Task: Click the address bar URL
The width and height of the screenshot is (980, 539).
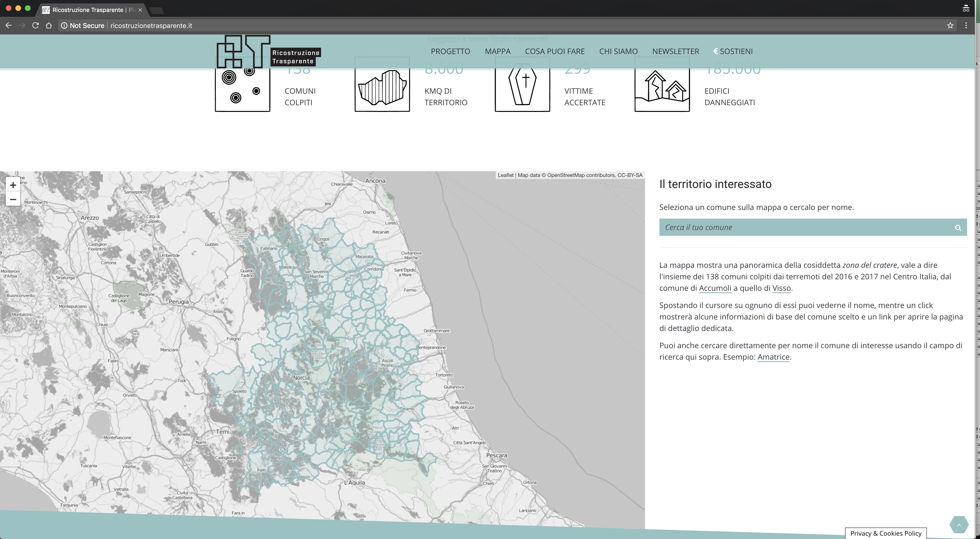Action: [151, 26]
